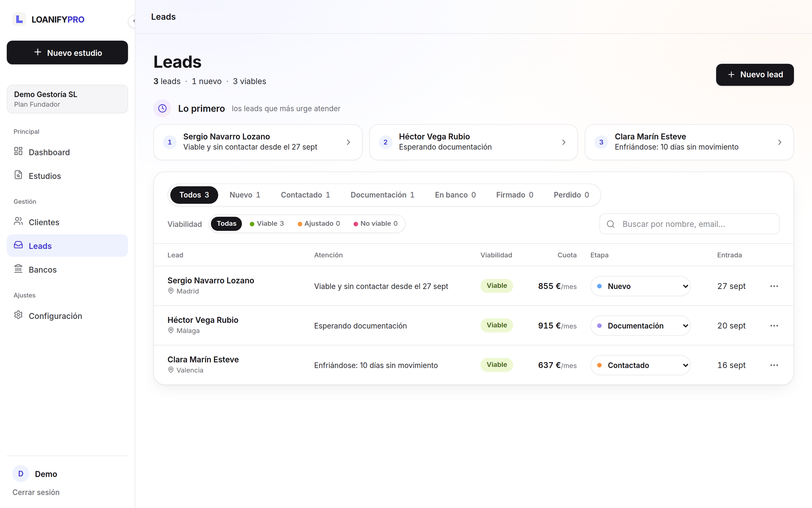
Task: Click the Cuota column header
Action: tap(567, 255)
